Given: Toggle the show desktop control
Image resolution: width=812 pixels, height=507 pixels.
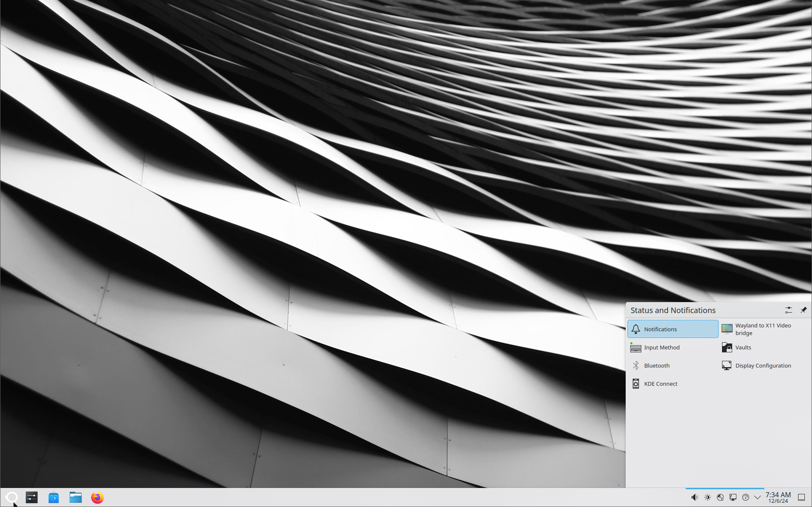Looking at the screenshot, I should 802,497.
